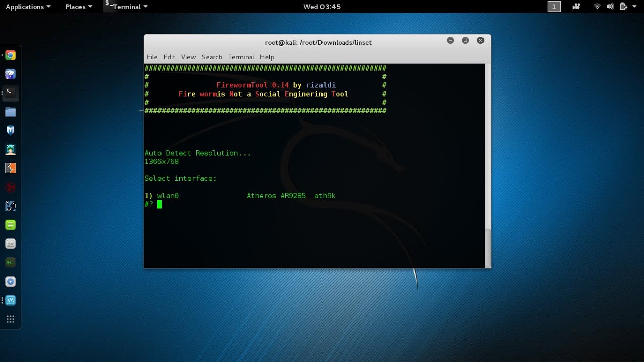Close the linset terminal window

pos(480,40)
